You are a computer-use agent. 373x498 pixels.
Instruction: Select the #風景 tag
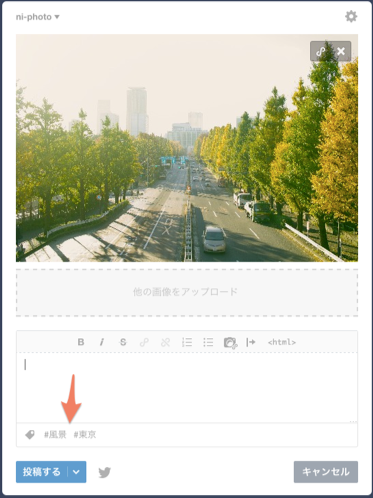tap(55, 435)
